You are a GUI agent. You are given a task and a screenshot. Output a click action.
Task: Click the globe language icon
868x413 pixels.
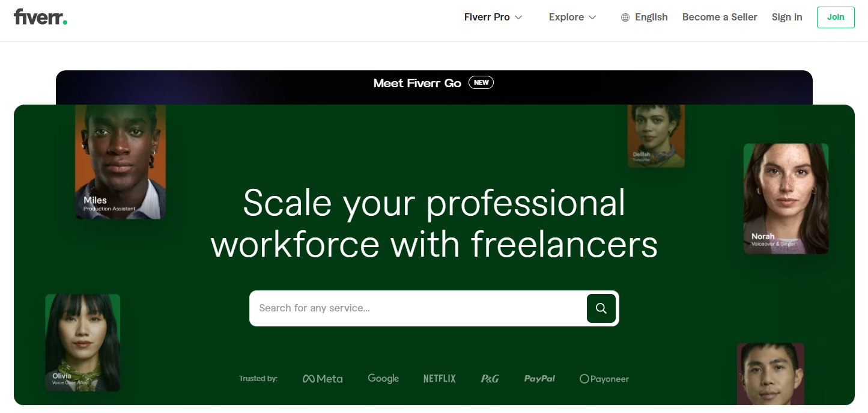coord(625,17)
